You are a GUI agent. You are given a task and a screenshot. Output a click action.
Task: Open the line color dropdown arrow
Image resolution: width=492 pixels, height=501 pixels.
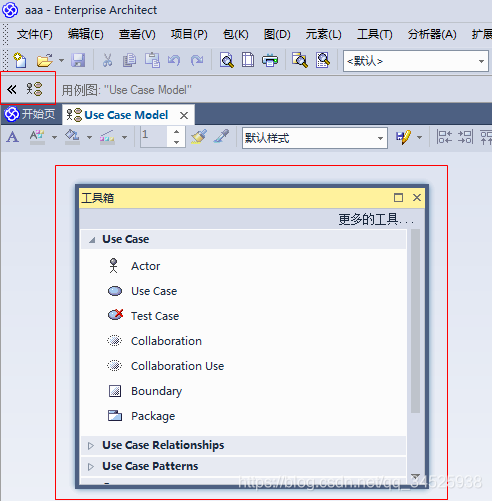click(x=124, y=137)
